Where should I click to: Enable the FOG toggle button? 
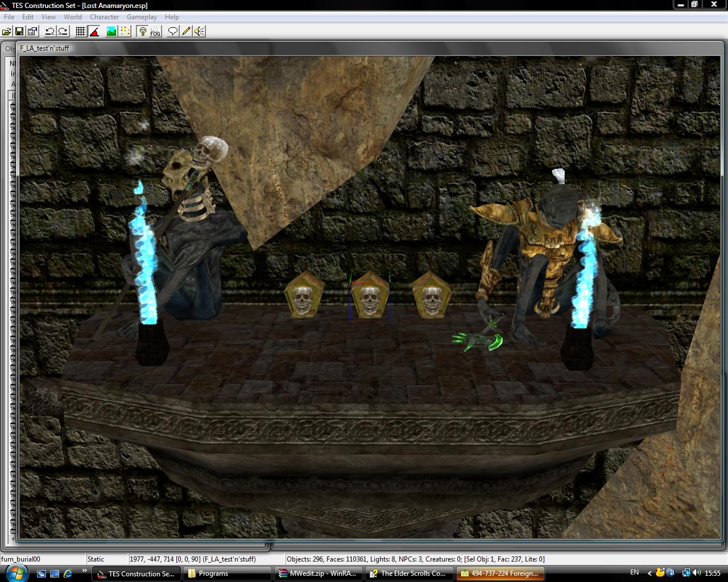tap(155, 32)
